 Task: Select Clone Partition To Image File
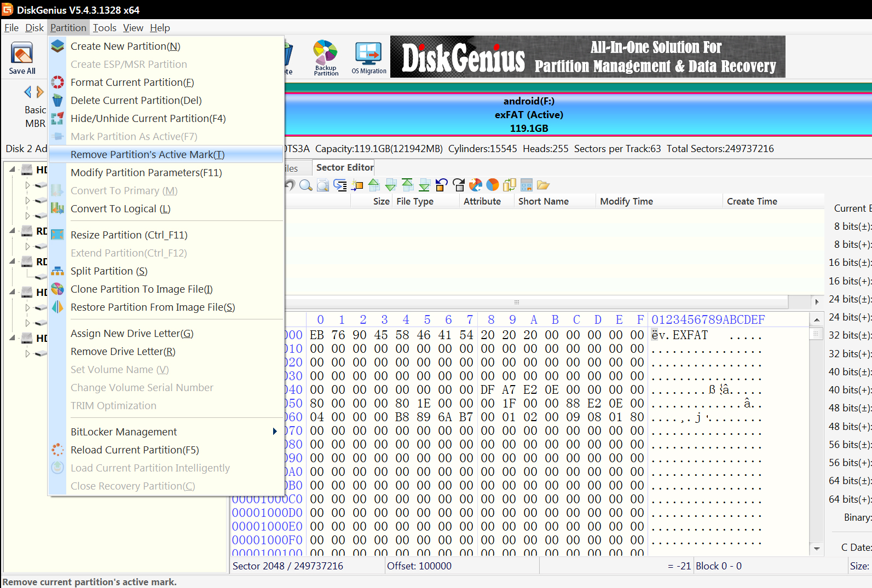[166, 289]
